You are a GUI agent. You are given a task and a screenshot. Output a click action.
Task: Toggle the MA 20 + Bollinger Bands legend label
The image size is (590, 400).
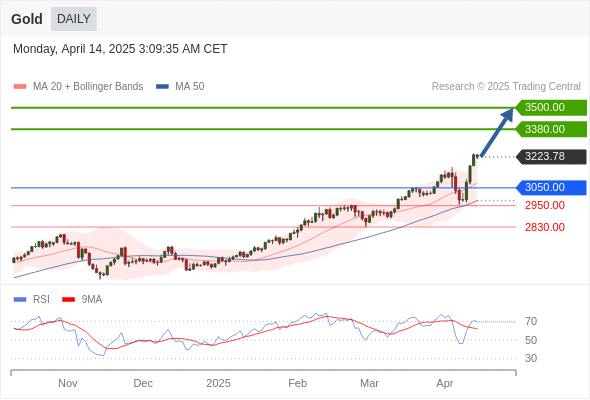point(88,87)
